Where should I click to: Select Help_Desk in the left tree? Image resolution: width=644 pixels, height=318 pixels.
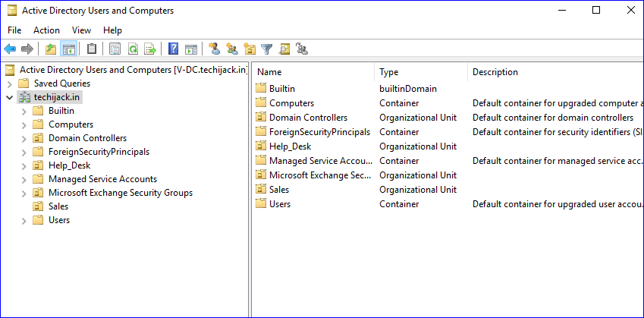click(x=70, y=165)
